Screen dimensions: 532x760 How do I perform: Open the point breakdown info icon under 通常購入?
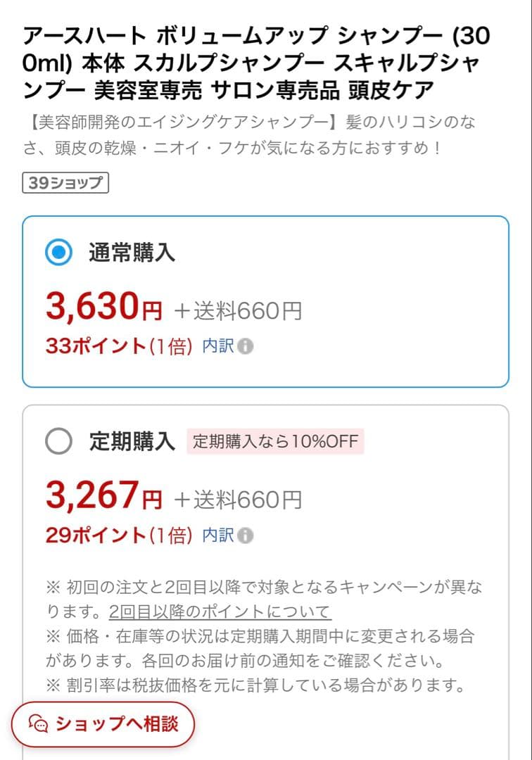246,345
